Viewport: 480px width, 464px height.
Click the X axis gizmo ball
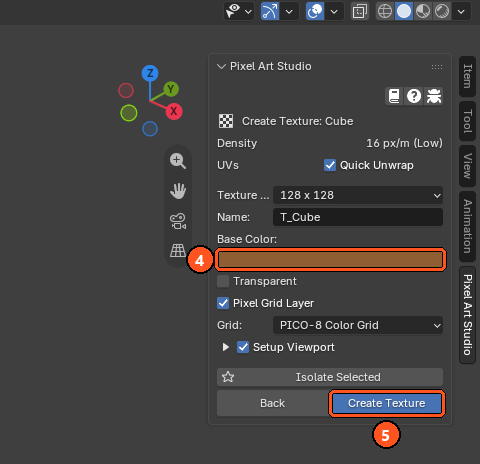coord(174,111)
